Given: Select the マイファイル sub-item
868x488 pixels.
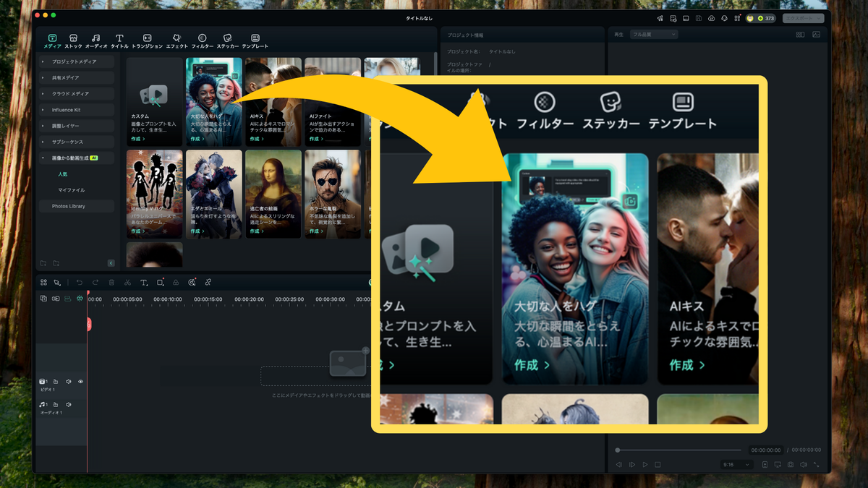Looking at the screenshot, I should pos(72,190).
